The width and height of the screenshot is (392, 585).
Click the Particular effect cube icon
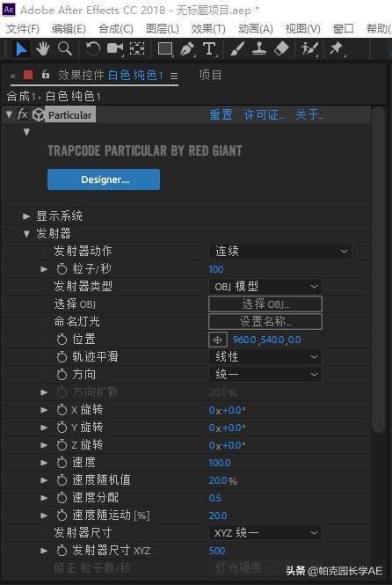pyautogui.click(x=38, y=115)
